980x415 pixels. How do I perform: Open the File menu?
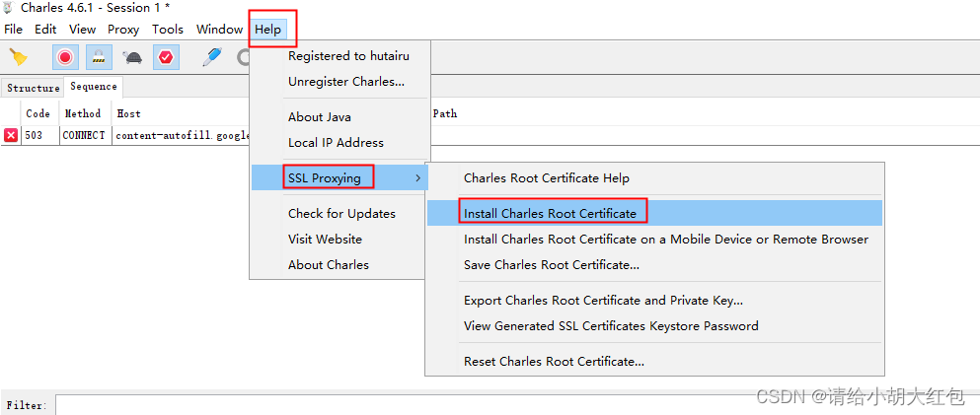click(x=13, y=30)
